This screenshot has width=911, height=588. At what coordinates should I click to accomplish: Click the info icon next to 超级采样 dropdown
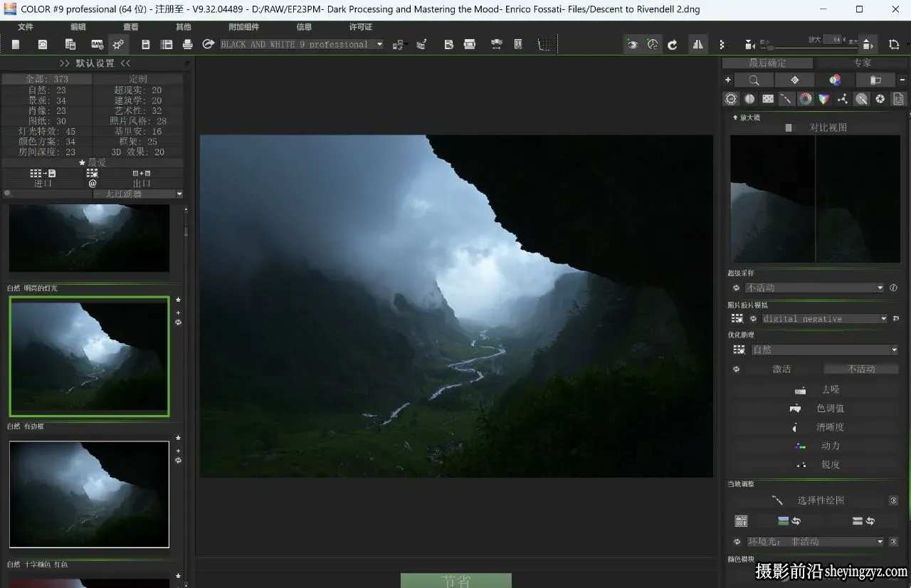tap(893, 288)
